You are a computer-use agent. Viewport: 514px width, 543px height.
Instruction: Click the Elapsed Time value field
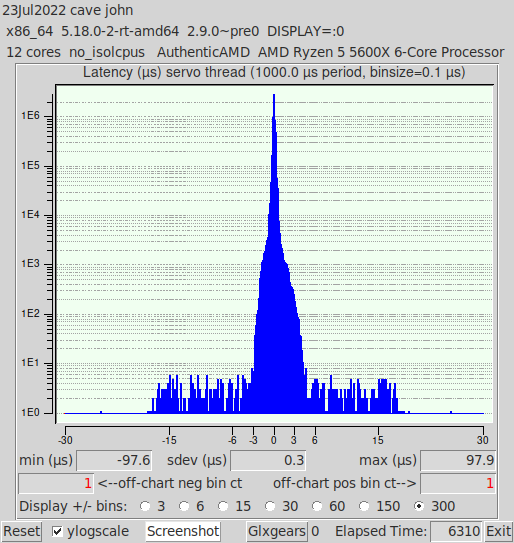pos(456,531)
